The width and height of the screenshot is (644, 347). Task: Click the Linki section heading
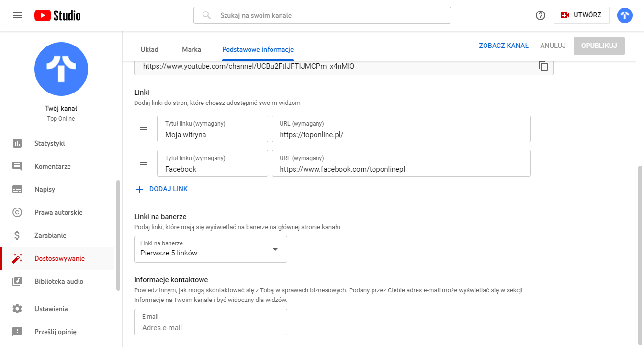[x=142, y=92]
